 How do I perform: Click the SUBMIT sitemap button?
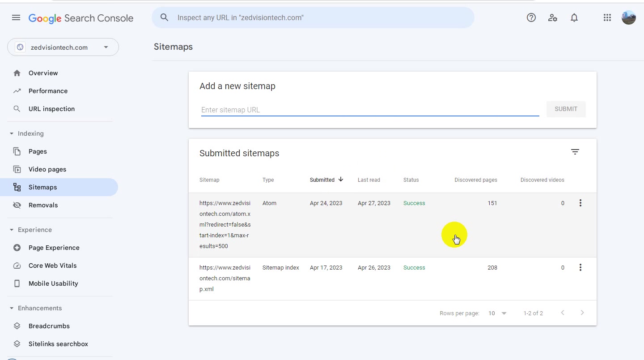pos(566,109)
